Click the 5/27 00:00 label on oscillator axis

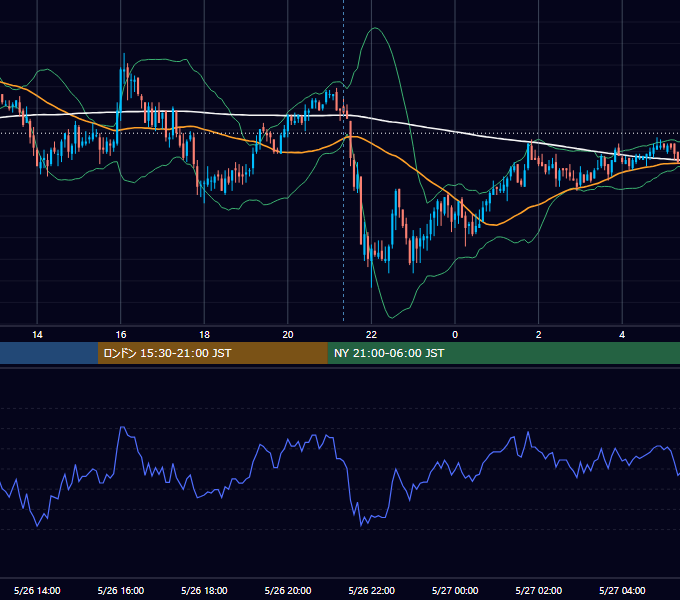(x=455, y=590)
